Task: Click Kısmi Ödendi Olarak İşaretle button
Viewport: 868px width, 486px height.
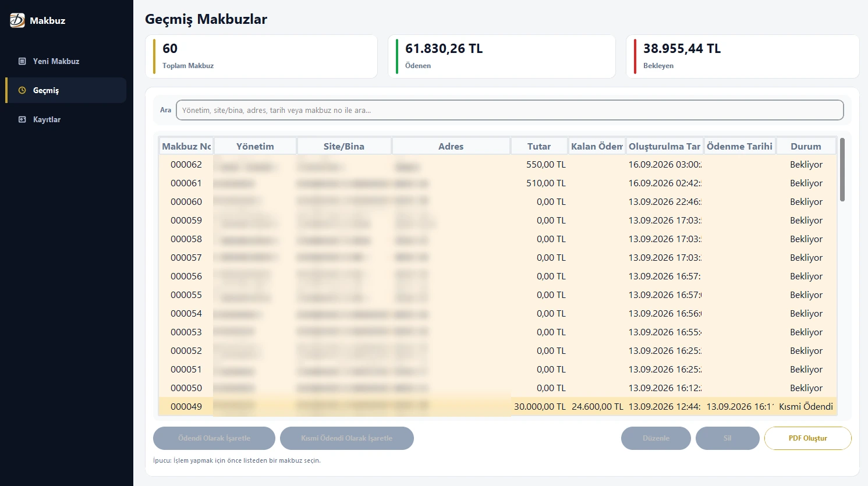Action: pos(347,438)
